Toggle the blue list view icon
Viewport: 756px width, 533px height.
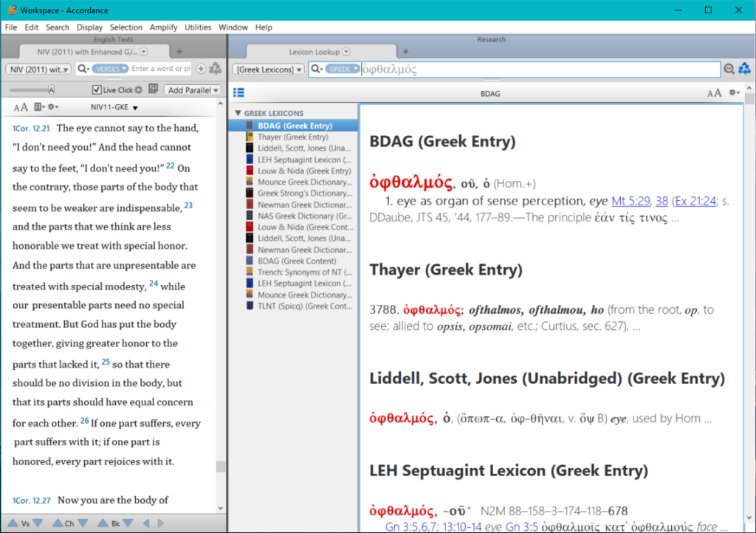238,92
